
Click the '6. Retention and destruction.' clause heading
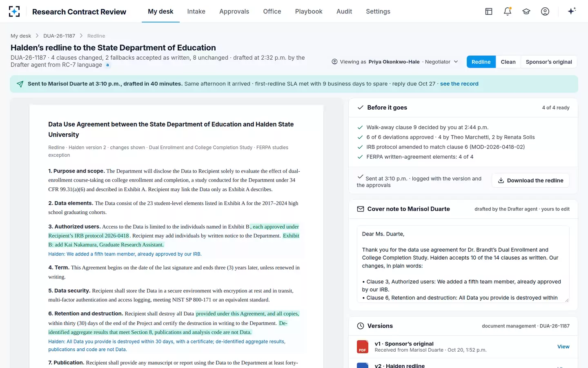[x=86, y=314]
